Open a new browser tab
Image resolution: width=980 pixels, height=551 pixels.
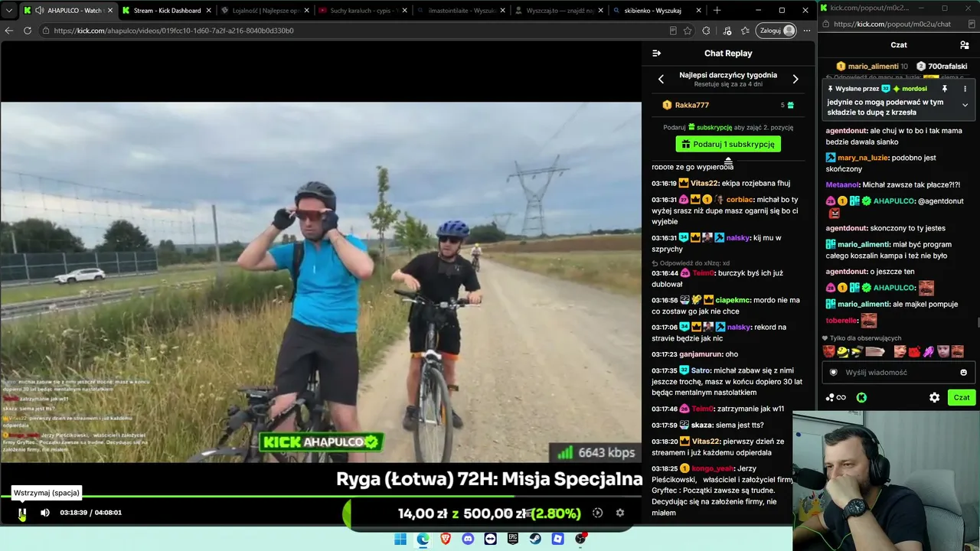tap(717, 11)
